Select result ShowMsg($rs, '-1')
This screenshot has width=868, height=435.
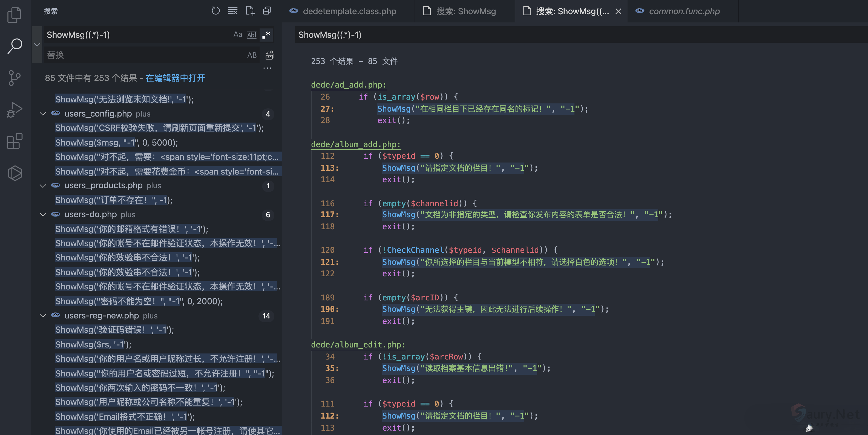click(x=93, y=344)
